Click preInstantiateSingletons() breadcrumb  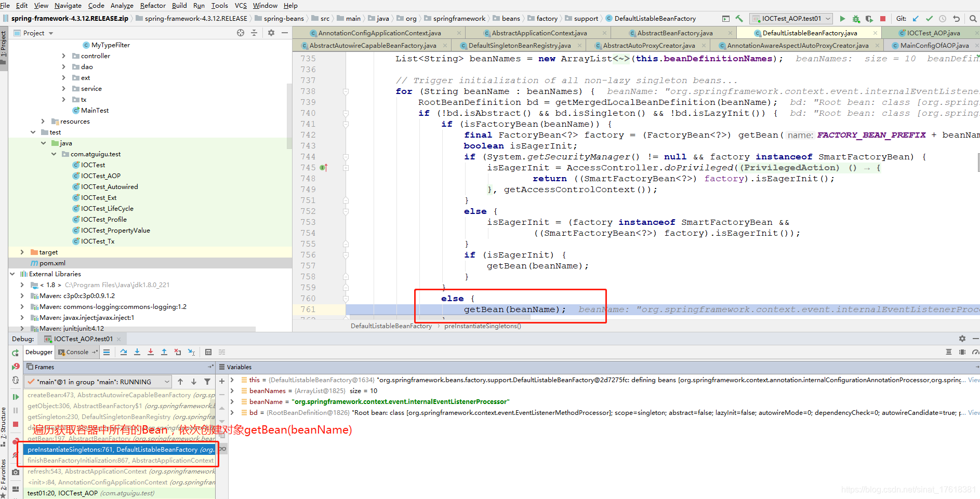(x=483, y=326)
